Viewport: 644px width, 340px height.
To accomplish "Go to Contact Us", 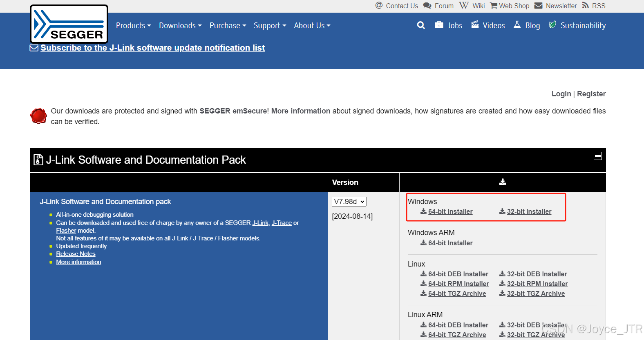I will (x=402, y=6).
